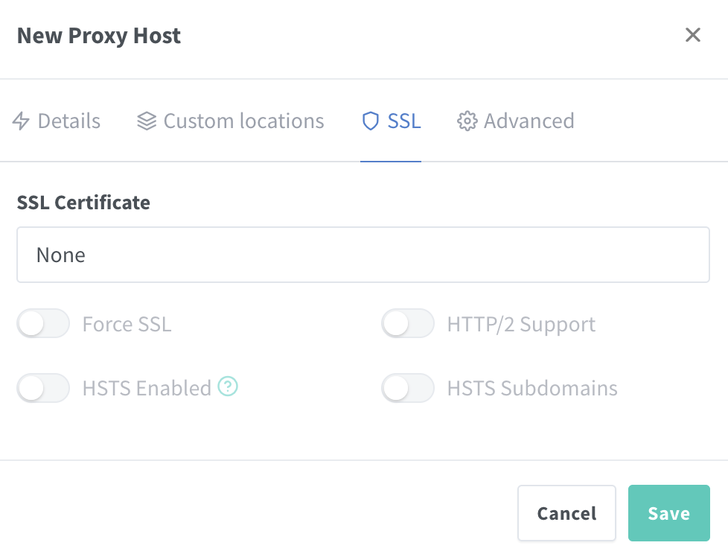
Task: Open the HSTS Enabled help question mark
Action: pos(228,387)
